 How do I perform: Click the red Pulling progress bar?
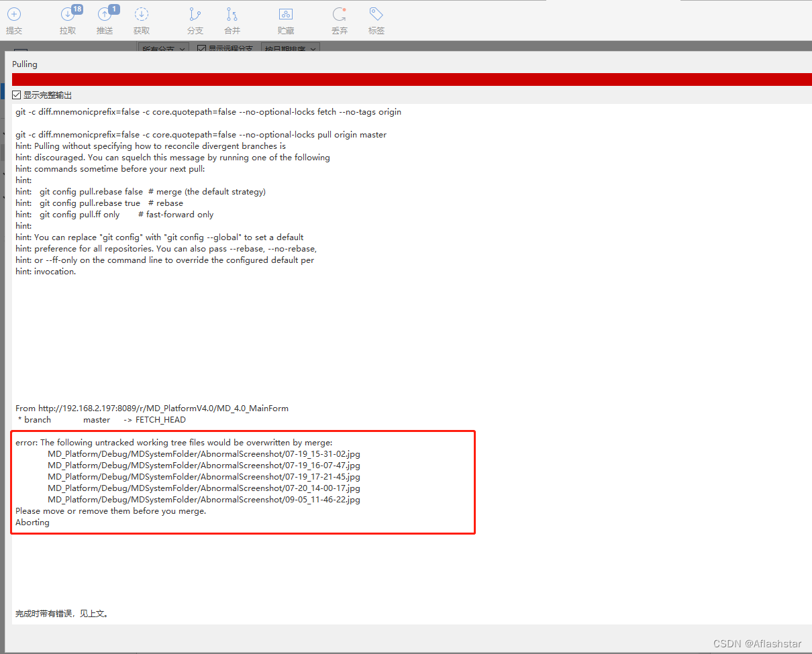tap(412, 79)
